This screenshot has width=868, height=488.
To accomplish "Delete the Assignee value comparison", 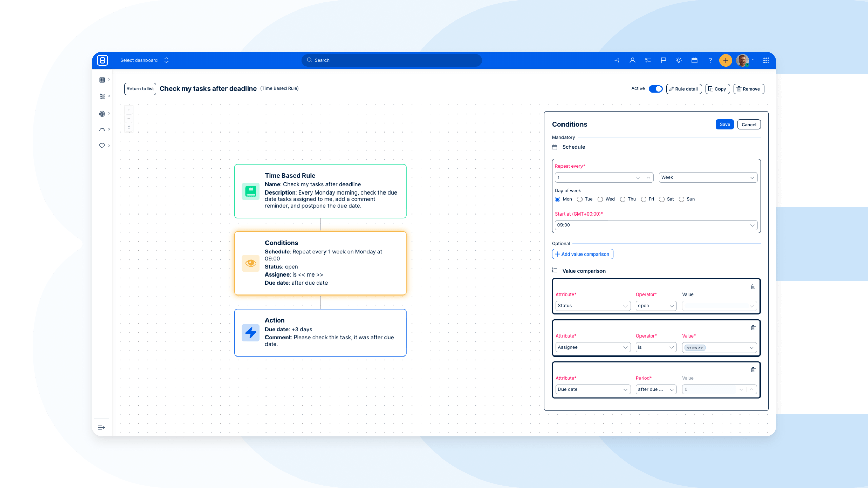I will click(x=753, y=328).
